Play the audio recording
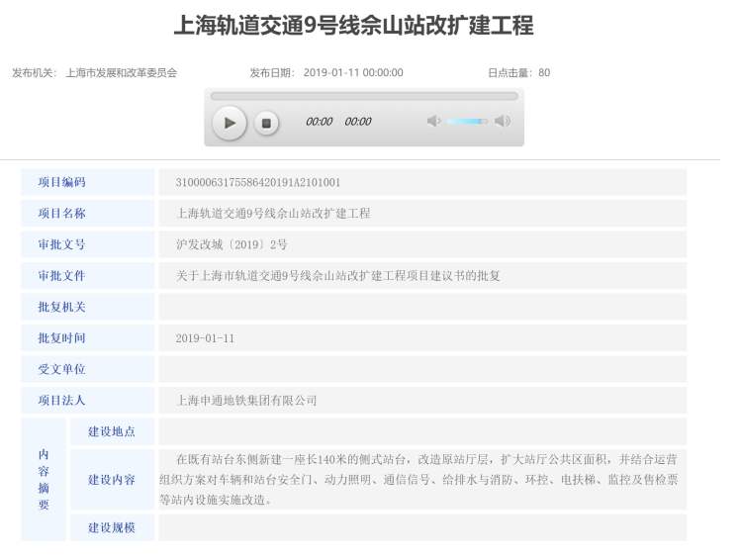The height and width of the screenshot is (560, 742). click(230, 123)
